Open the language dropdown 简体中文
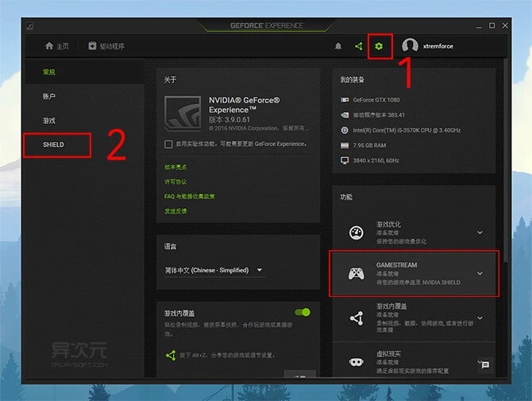 (x=214, y=271)
